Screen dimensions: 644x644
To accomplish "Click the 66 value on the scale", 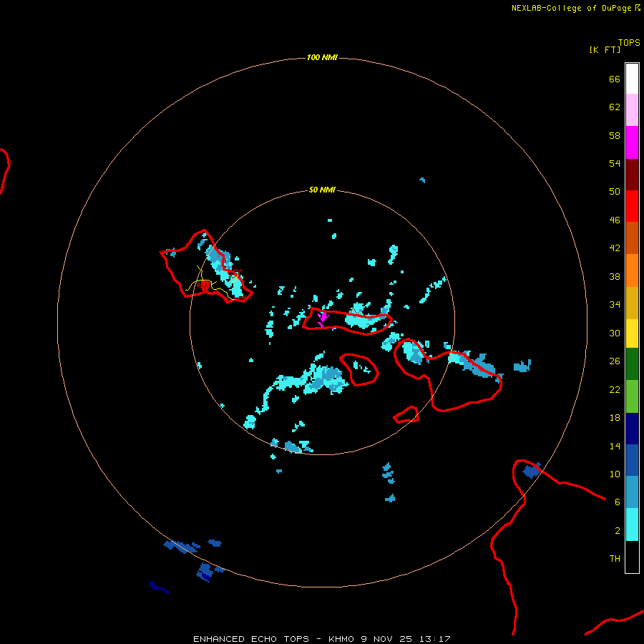I will [x=615, y=79].
